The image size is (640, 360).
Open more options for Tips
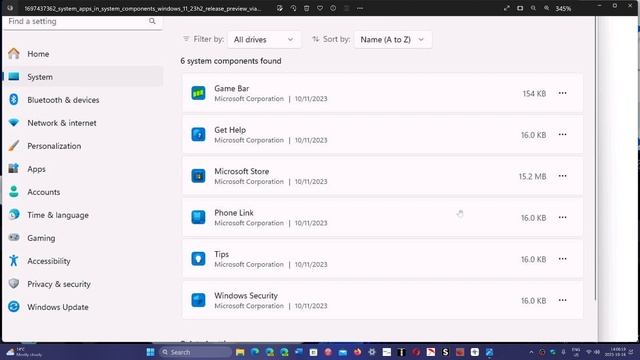pos(562,259)
